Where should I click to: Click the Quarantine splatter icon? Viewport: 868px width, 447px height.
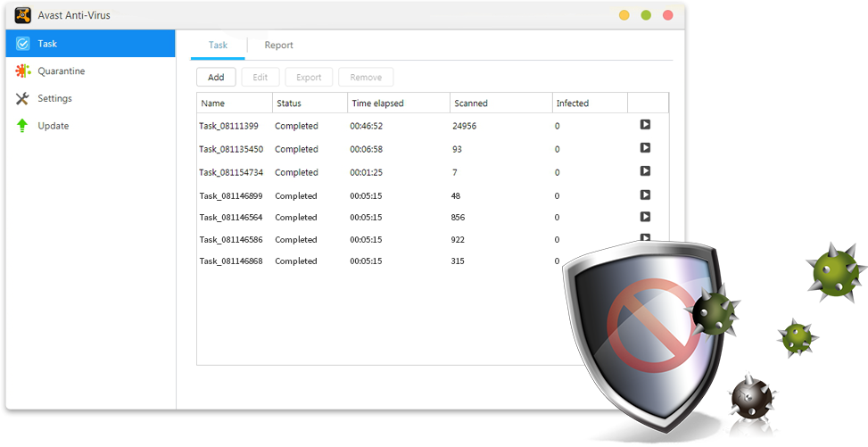22,70
